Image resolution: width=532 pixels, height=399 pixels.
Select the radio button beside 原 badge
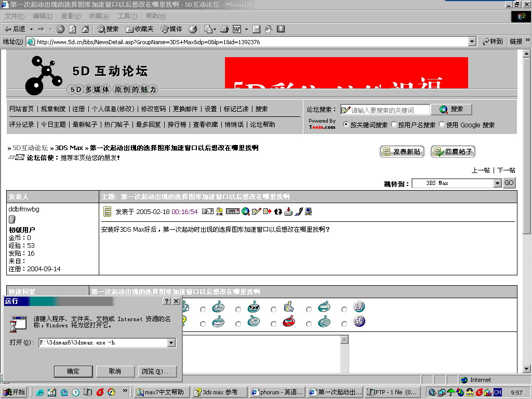click(x=344, y=310)
